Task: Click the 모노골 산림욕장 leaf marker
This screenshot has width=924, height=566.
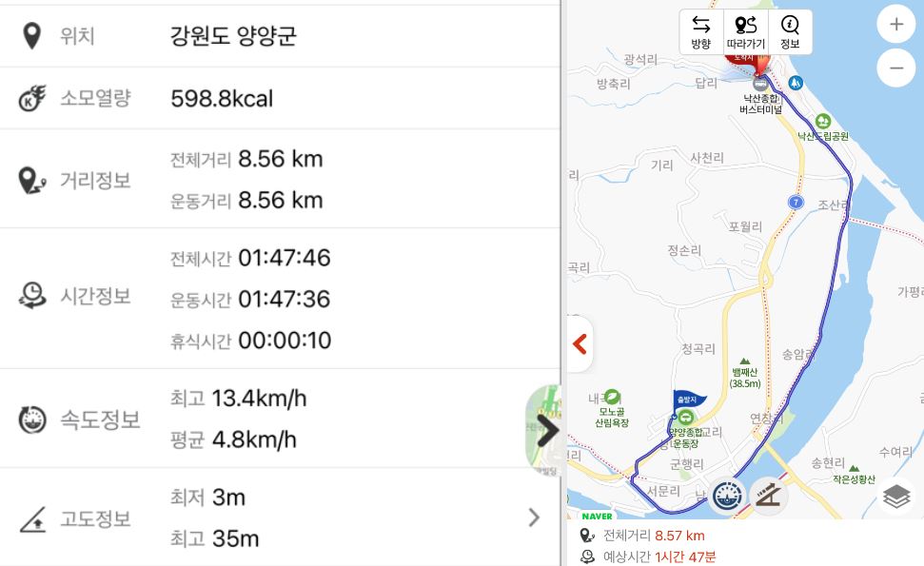Action: click(612, 396)
